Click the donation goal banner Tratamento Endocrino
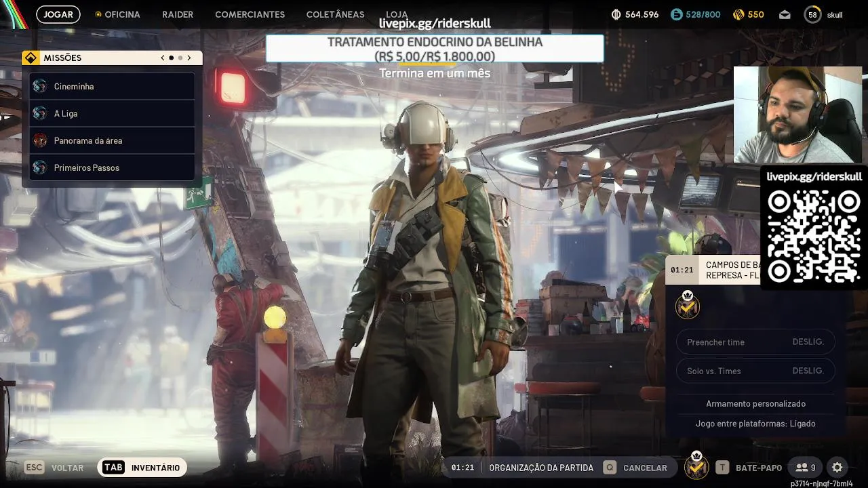Screen dimensions: 868x488 point(435,49)
